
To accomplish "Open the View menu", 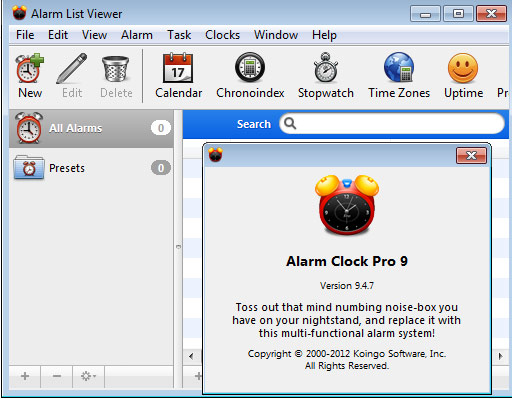I will point(94,35).
